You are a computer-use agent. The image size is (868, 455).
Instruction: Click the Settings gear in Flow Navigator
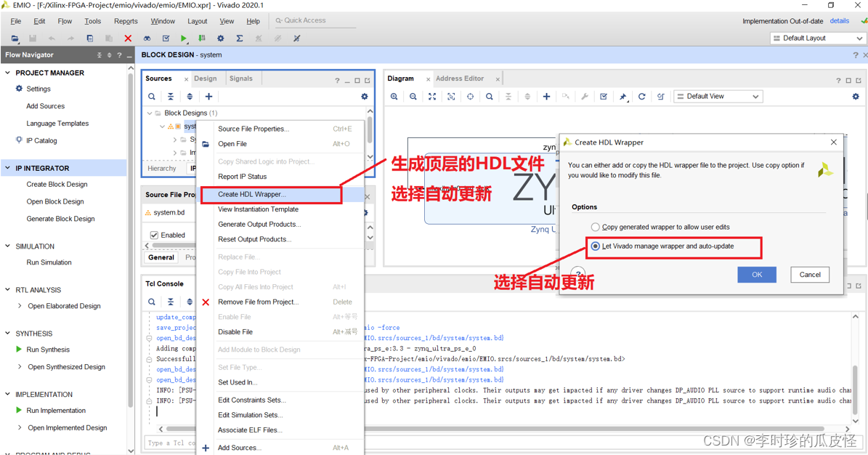tap(20, 89)
